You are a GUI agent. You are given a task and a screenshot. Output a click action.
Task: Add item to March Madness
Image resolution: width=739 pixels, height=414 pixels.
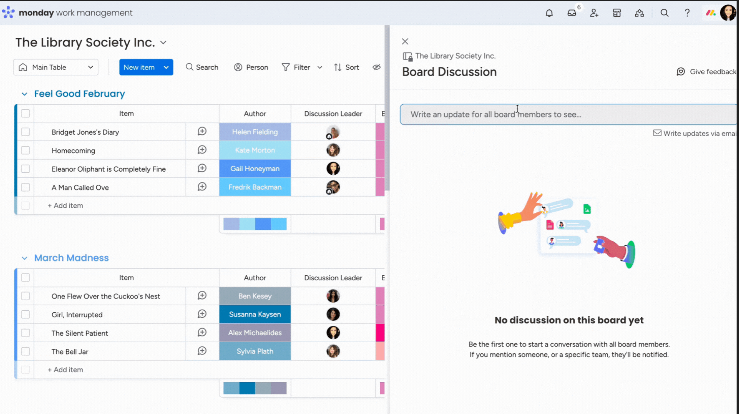(x=66, y=370)
